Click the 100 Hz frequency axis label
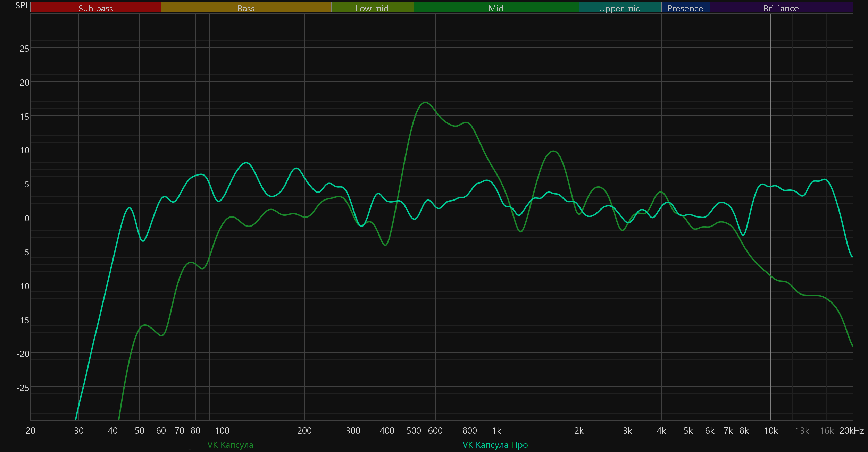Viewport: 868px width, 452px height. 222,430
